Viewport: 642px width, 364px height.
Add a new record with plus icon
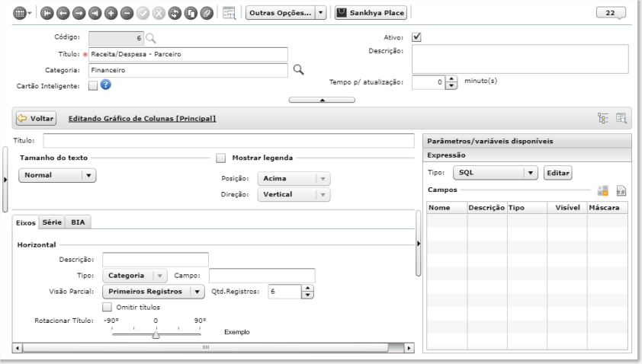pyautogui.click(x=111, y=14)
